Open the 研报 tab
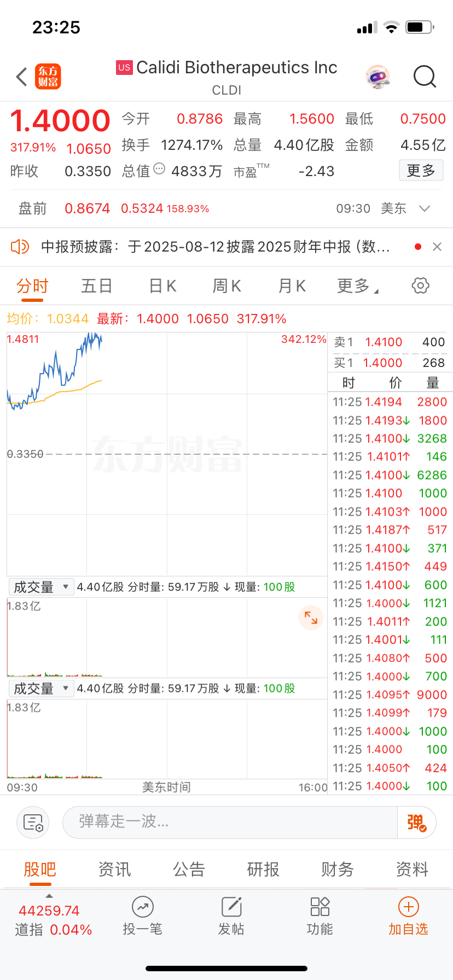The width and height of the screenshot is (453, 980). click(263, 869)
